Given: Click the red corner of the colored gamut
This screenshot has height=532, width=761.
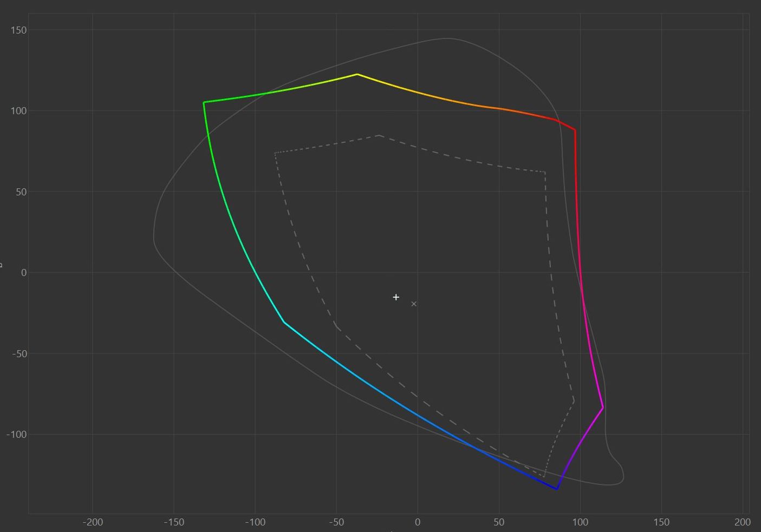Looking at the screenshot, I should point(575,130).
